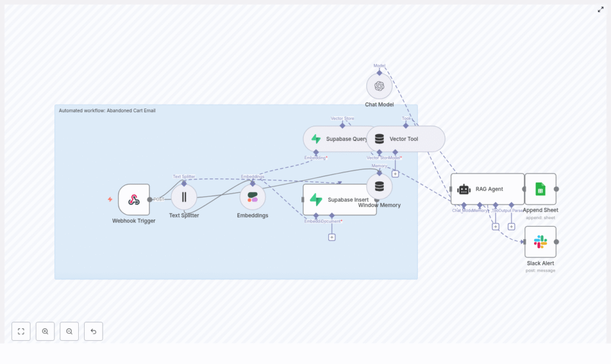Click the Append Sheet Google Sheets icon
Image resolution: width=611 pixels, height=364 pixels.
[540, 189]
